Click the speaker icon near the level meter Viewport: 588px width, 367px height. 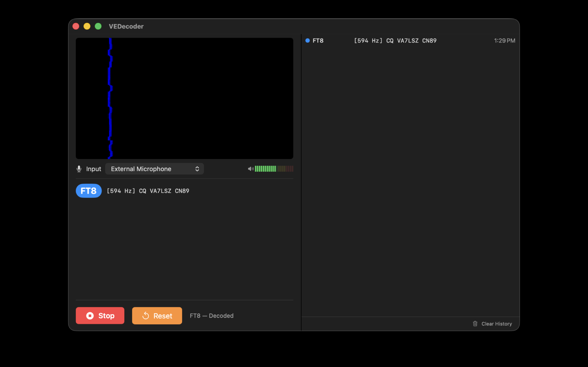[251, 169]
